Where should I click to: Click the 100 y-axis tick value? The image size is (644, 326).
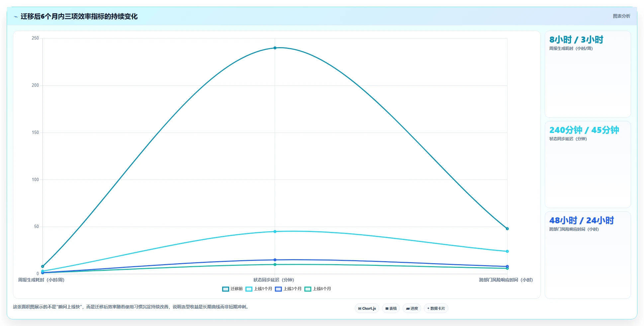point(35,179)
